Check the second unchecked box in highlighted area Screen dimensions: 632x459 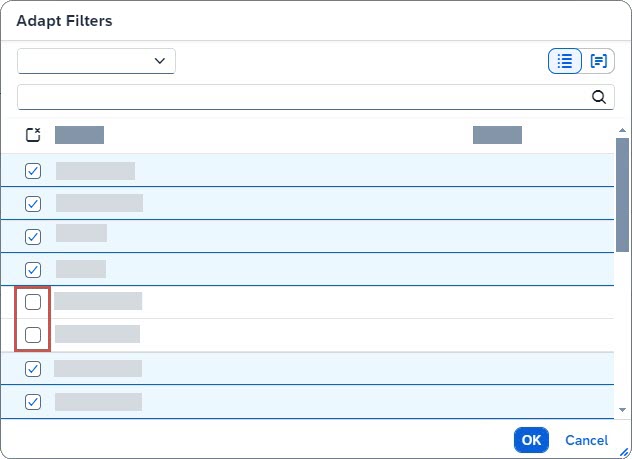pyautogui.click(x=33, y=335)
